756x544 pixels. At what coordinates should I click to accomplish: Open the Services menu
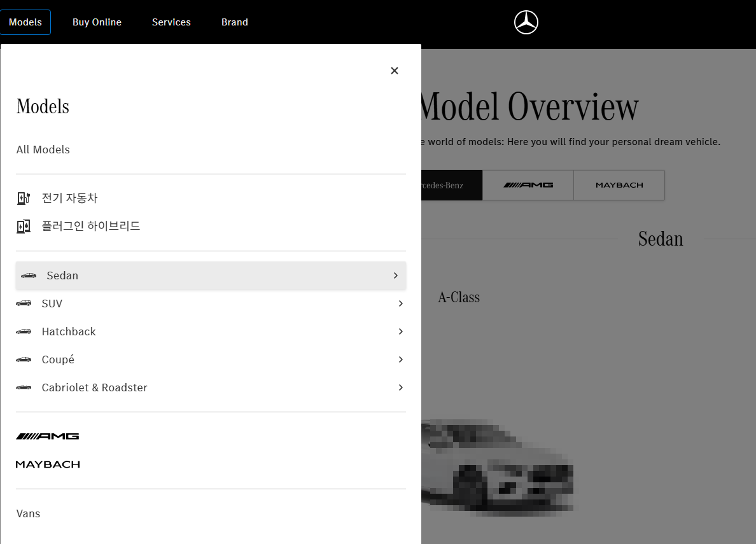point(171,22)
